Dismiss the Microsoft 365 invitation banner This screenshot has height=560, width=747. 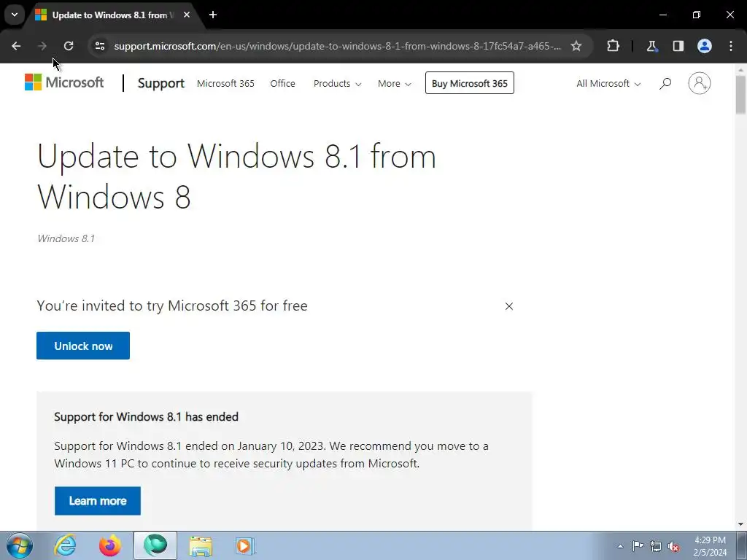(508, 306)
